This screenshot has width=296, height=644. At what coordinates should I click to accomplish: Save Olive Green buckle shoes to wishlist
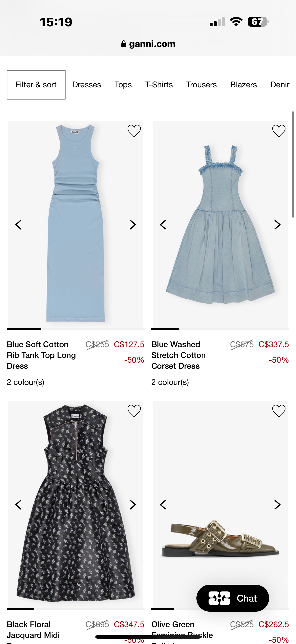[279, 411]
